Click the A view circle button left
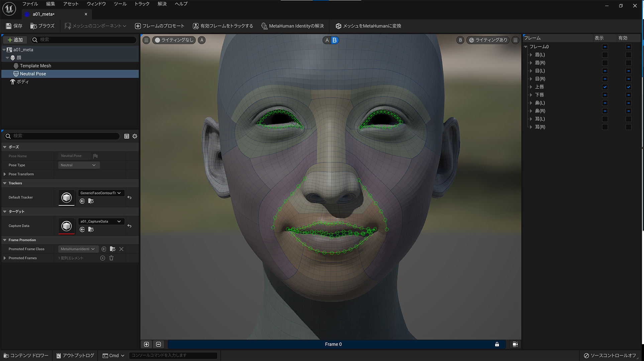644x361 pixels. 202,40
